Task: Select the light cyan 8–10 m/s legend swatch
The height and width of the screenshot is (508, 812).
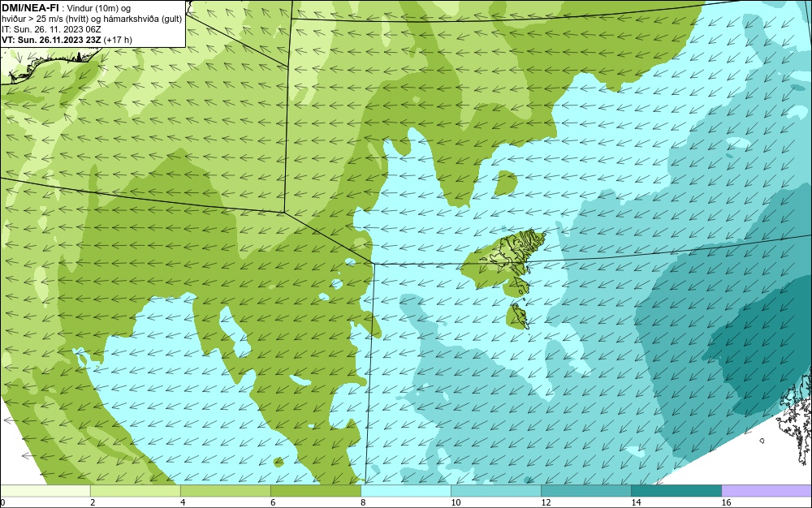Action: [406, 491]
